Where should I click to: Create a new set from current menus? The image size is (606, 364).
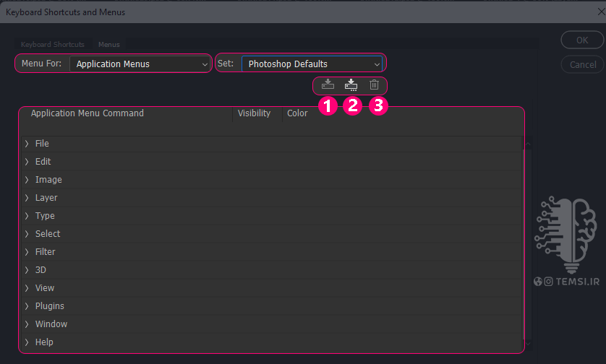coord(351,84)
